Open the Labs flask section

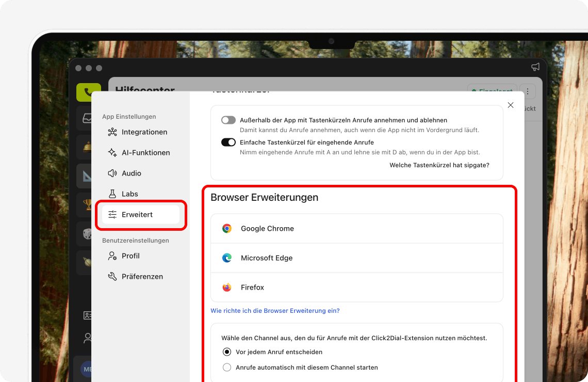[129, 194]
